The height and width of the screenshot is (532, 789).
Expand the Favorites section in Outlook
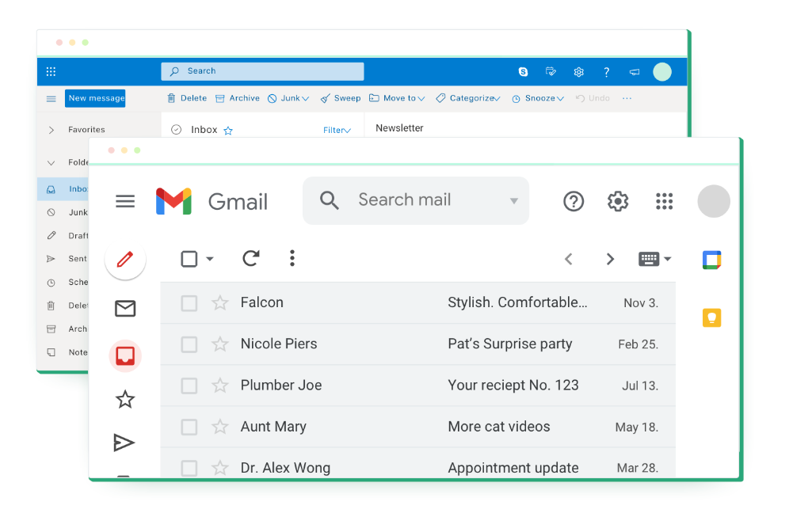pos(51,130)
